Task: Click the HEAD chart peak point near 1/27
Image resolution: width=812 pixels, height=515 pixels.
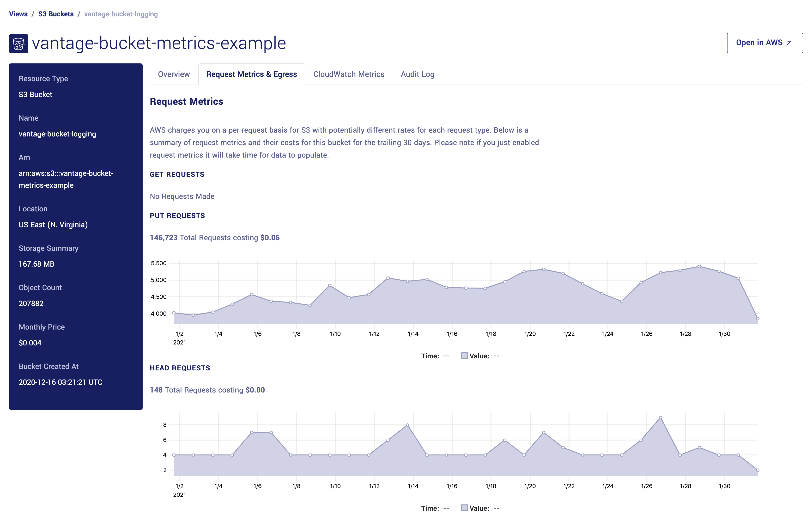Action: click(x=660, y=417)
